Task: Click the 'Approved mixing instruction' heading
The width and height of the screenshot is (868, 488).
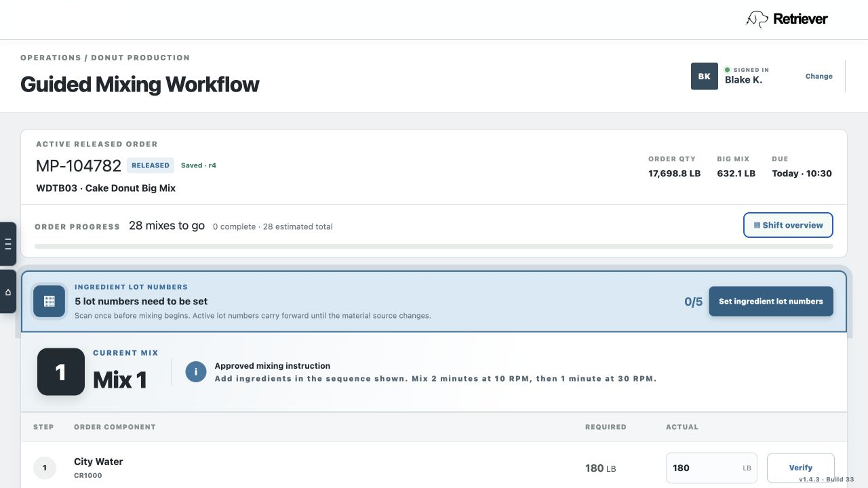Action: tap(273, 366)
